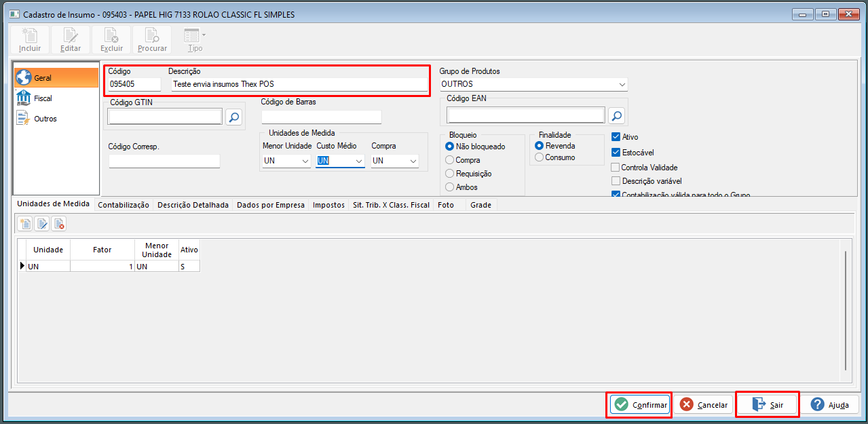Click the Código de Barras input field

322,117
